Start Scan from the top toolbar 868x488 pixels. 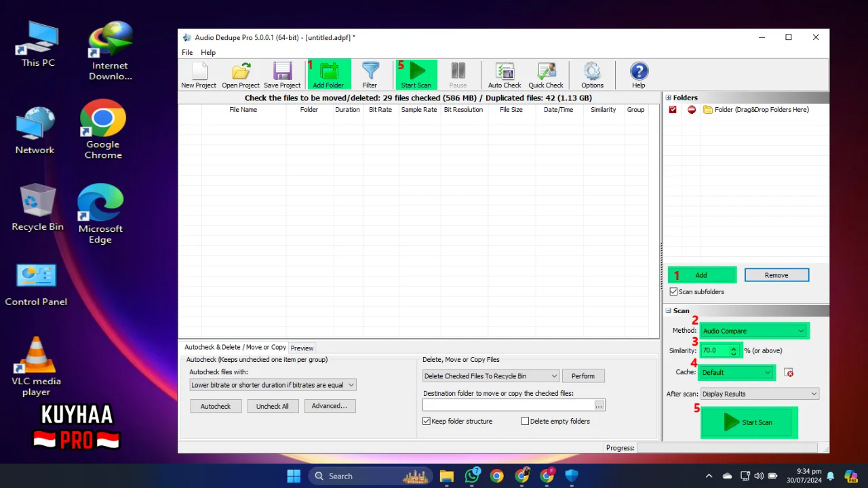pyautogui.click(x=416, y=75)
